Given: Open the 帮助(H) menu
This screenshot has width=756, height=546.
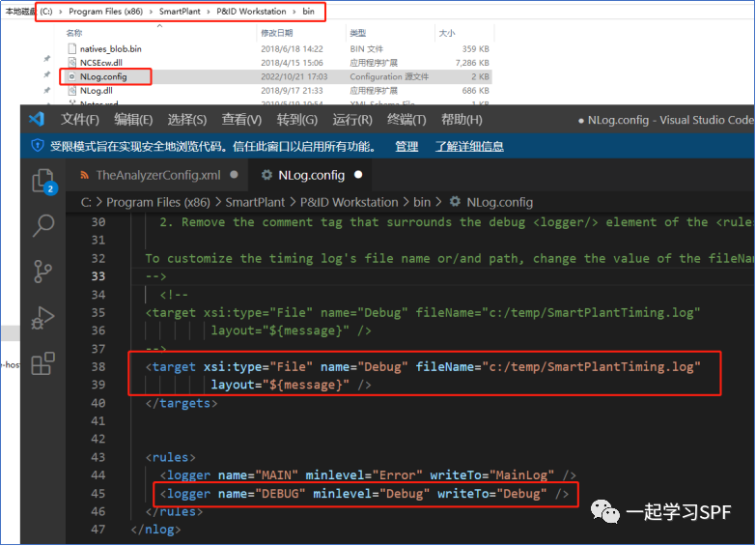Looking at the screenshot, I should 462,119.
